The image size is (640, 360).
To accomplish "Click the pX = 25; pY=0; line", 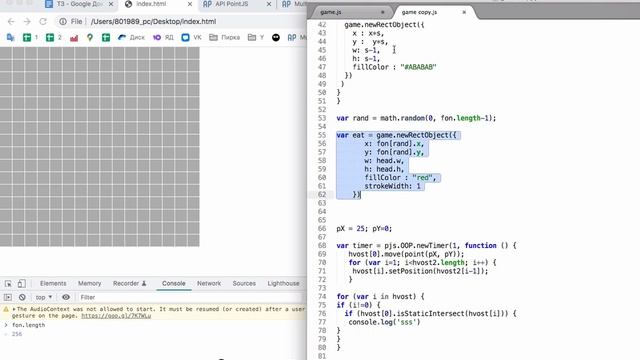I will (364, 229).
